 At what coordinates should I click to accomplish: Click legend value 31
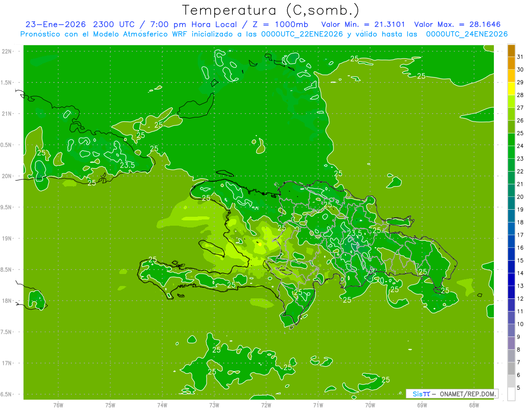click(520, 57)
